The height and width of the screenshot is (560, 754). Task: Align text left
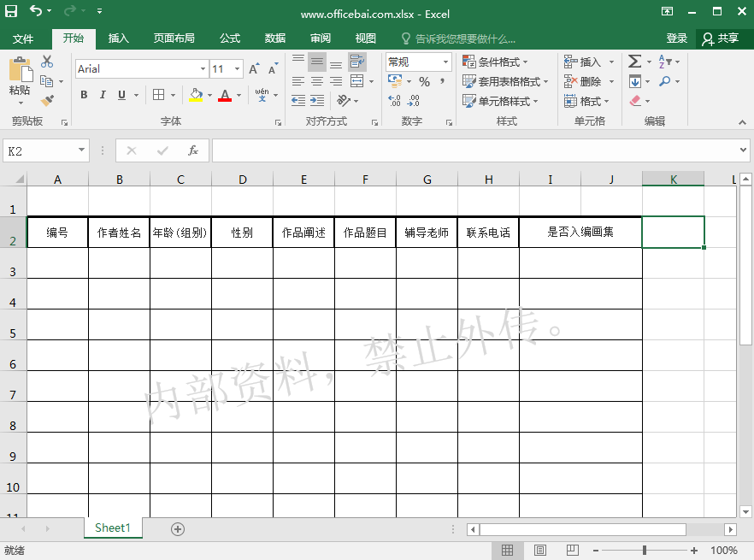coord(298,81)
